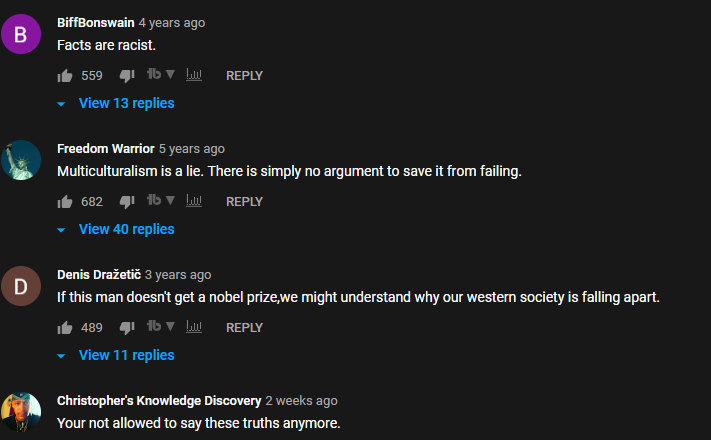Dislike Freedom Warrior's comment

[127, 202]
